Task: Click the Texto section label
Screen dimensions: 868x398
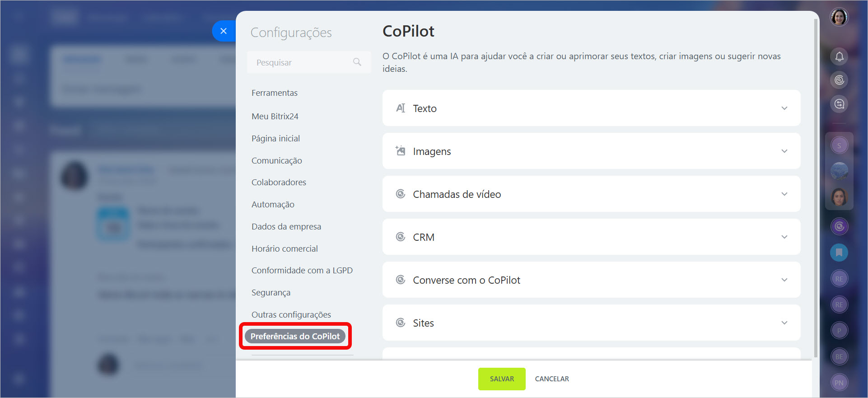Action: click(425, 108)
